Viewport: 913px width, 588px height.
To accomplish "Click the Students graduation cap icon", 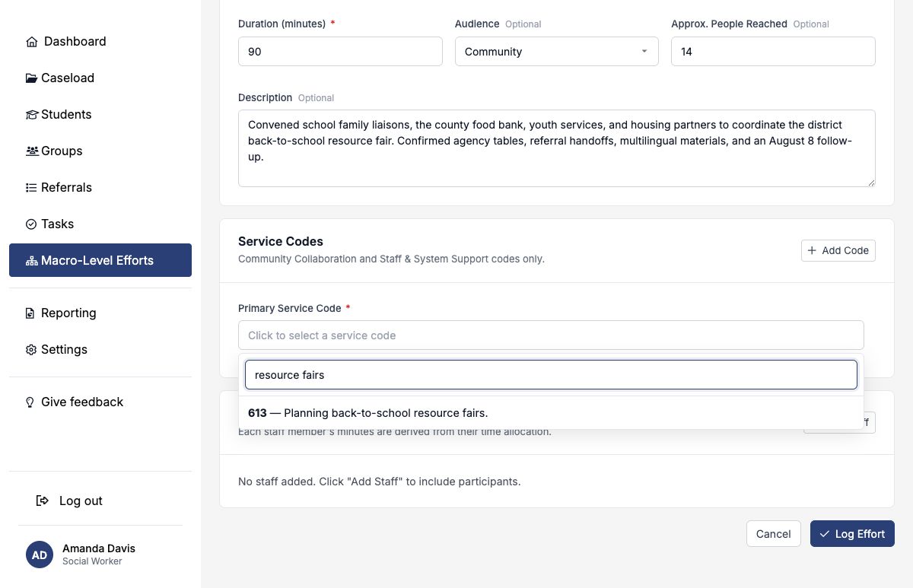I will tap(32, 115).
